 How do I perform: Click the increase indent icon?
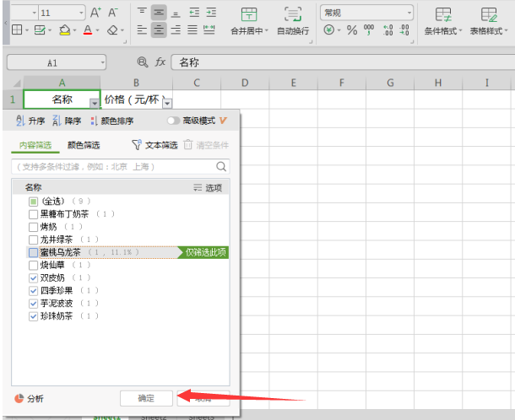tap(211, 13)
